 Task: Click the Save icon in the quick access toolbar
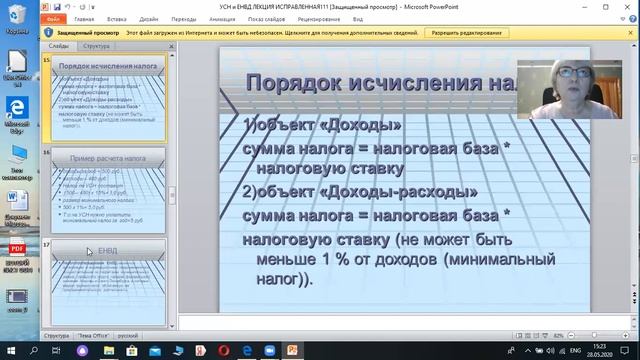click(57, 7)
